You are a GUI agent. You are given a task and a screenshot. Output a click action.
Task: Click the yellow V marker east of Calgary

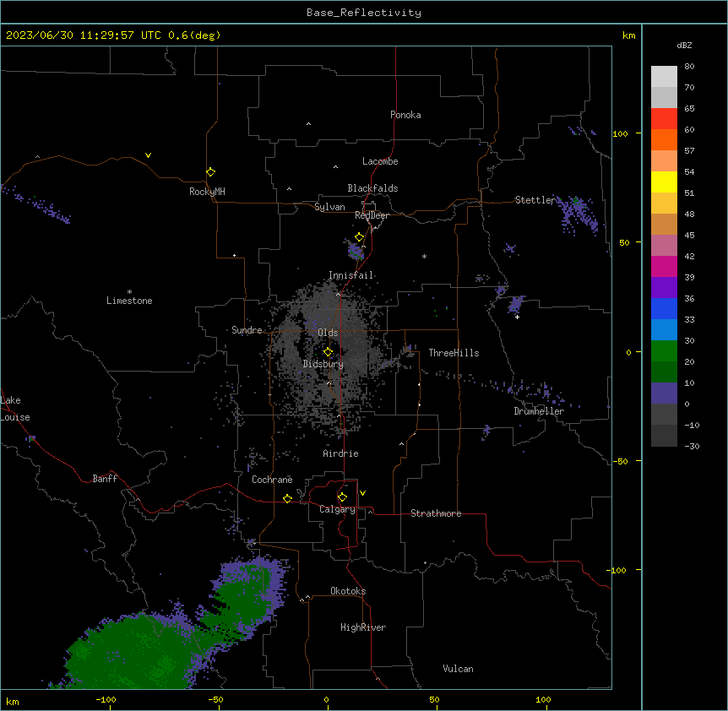click(362, 493)
